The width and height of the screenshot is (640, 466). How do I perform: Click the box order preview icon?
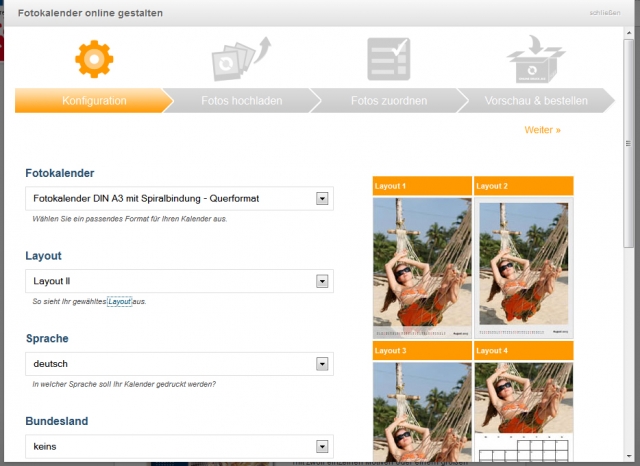536,59
